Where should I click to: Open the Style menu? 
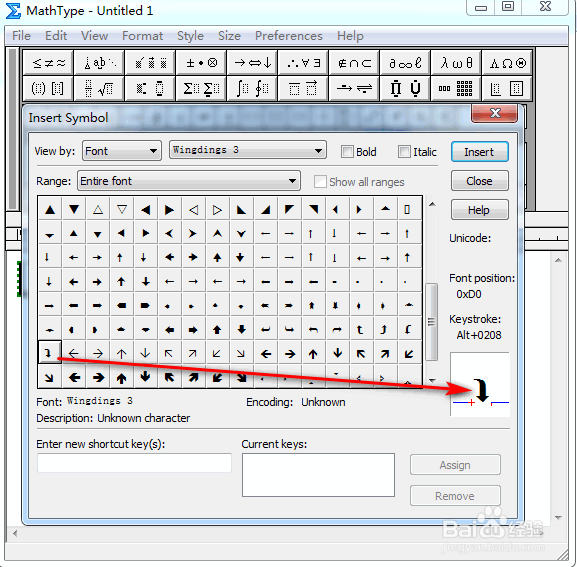190,36
